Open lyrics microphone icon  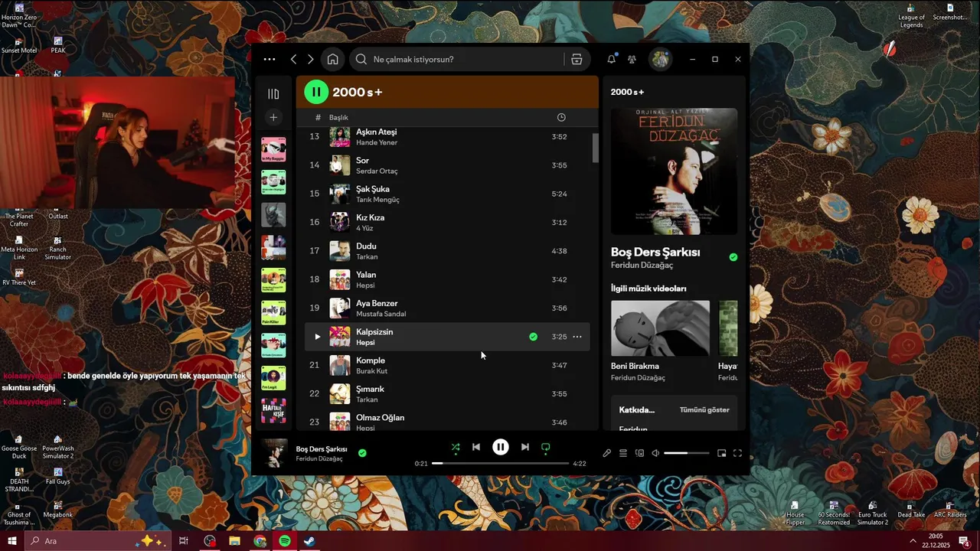pyautogui.click(x=606, y=453)
